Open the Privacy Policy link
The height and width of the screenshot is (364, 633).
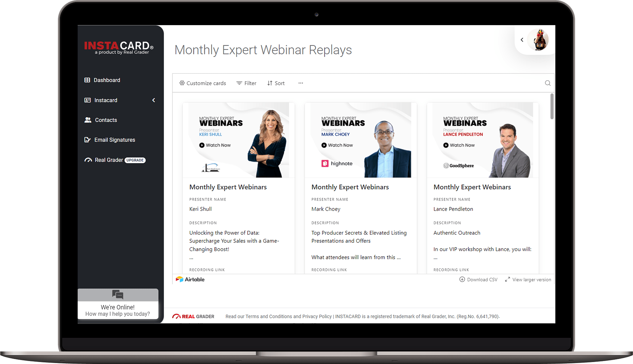pos(317,316)
